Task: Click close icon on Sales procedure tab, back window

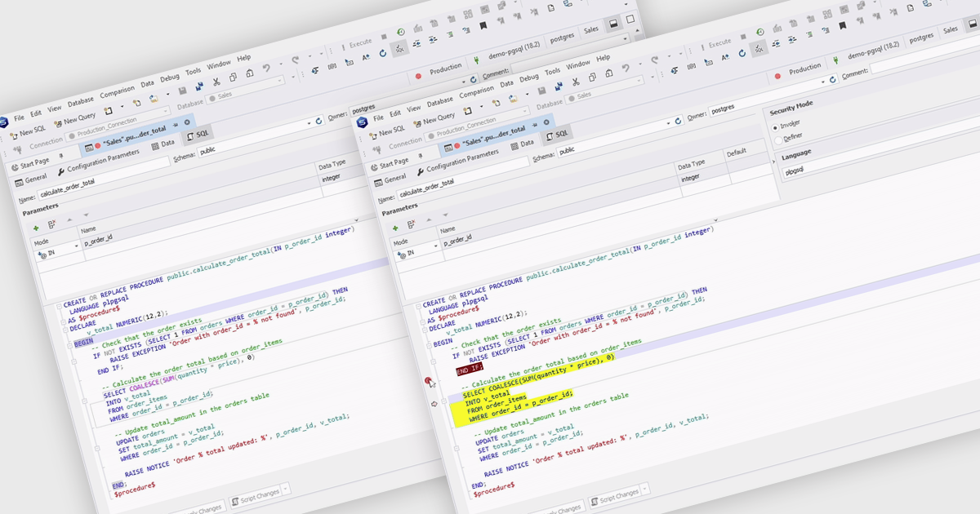Action: (187, 122)
